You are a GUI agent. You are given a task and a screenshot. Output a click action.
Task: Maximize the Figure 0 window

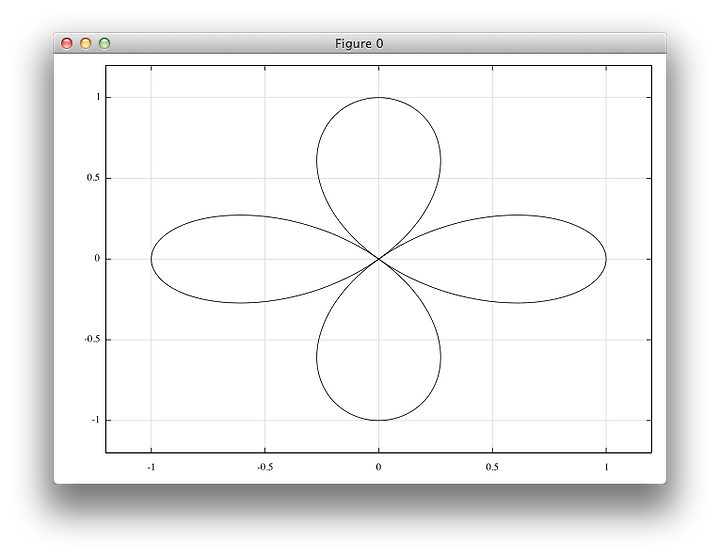(x=105, y=44)
